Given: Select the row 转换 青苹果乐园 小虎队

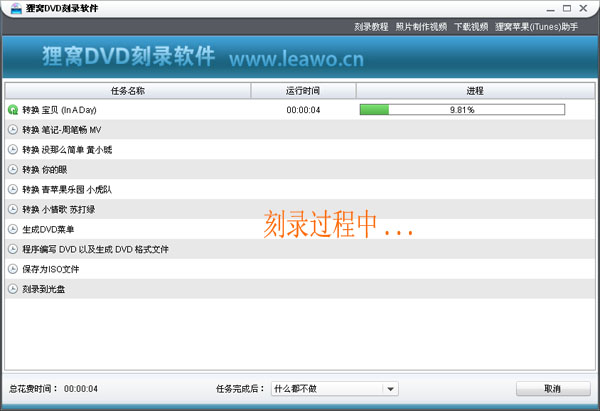Looking at the screenshot, I should 300,189.
